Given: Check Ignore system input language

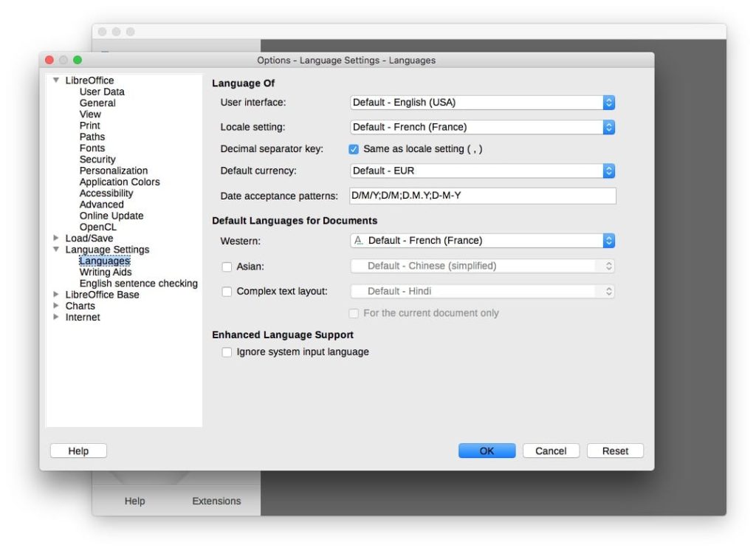Looking at the screenshot, I should click(x=227, y=352).
